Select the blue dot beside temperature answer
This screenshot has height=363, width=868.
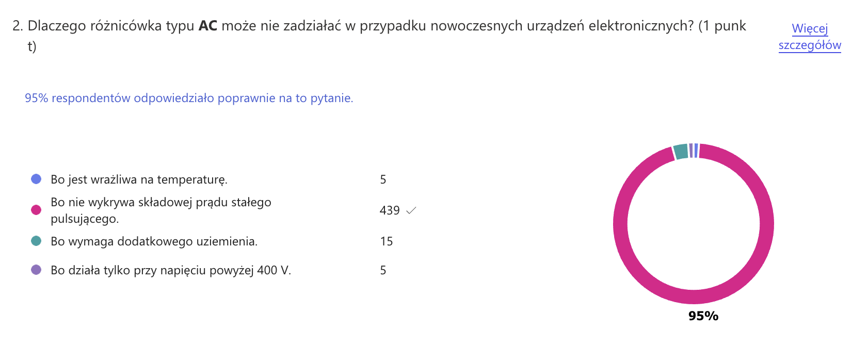click(34, 179)
